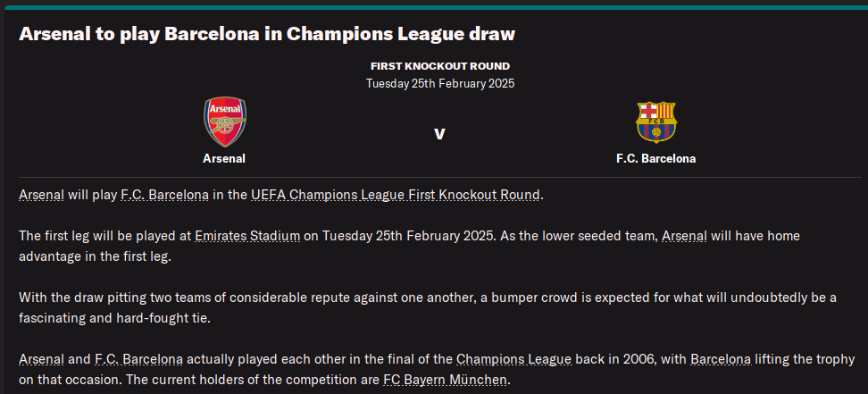This screenshot has height=394, width=868.
Task: Click the centered match date under the heading
Action: 439,83
